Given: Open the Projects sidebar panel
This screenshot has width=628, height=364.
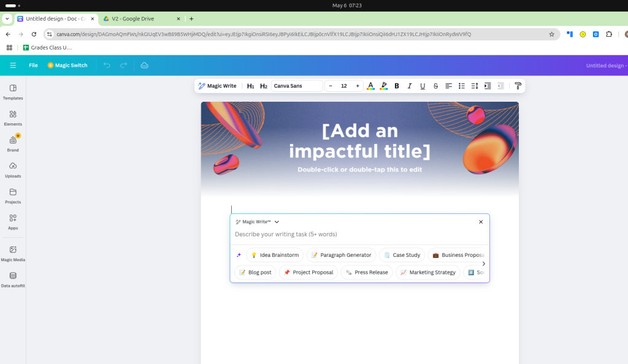Looking at the screenshot, I should coord(13,196).
